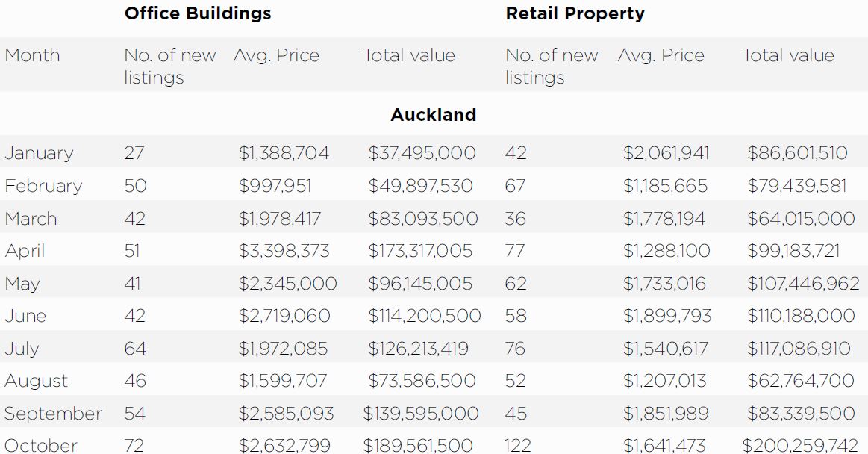Click the Retail Property column group heading
Image resolution: width=868 pixels, height=454 pixels.
(x=575, y=13)
